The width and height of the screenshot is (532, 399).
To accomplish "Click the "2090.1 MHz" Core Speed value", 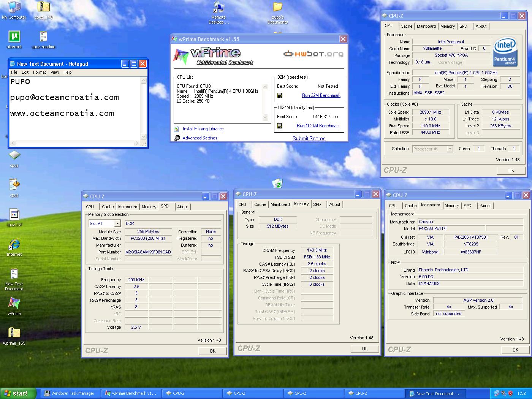I will point(431,112).
